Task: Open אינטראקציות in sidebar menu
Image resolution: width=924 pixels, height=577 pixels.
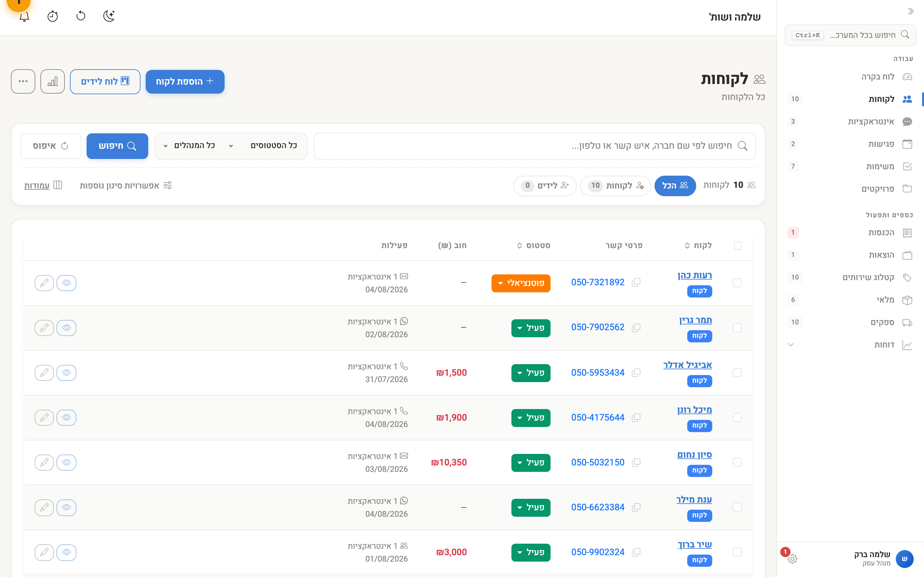Action: tap(850, 122)
